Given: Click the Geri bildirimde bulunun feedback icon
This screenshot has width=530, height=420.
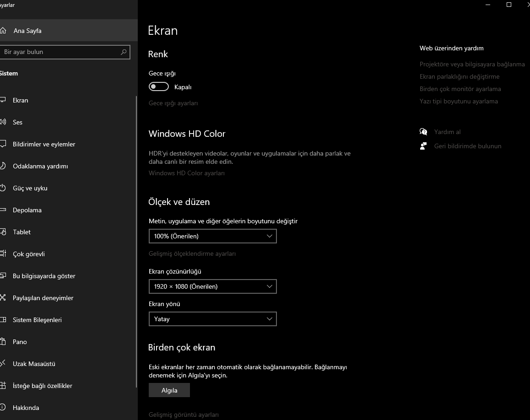Looking at the screenshot, I should coord(423,146).
